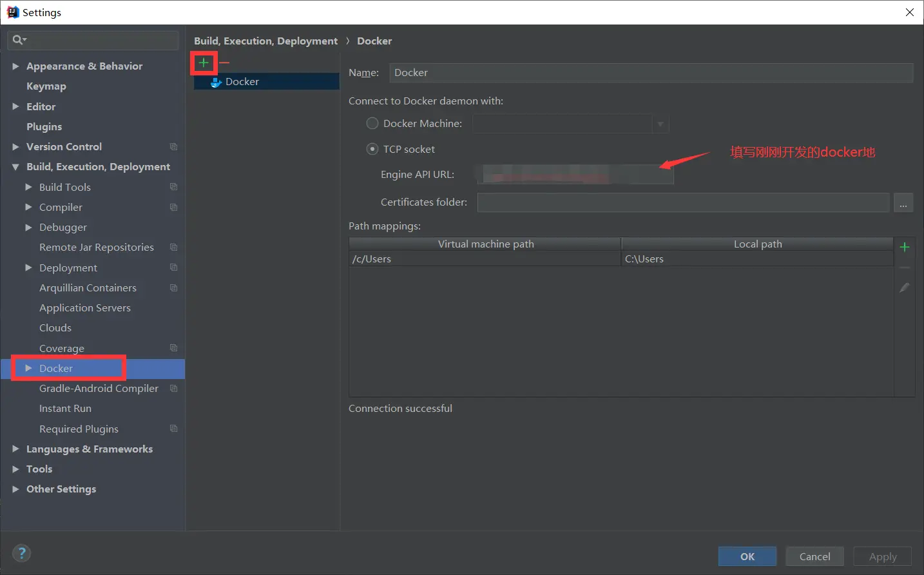Click the Apply button

[x=883, y=556]
